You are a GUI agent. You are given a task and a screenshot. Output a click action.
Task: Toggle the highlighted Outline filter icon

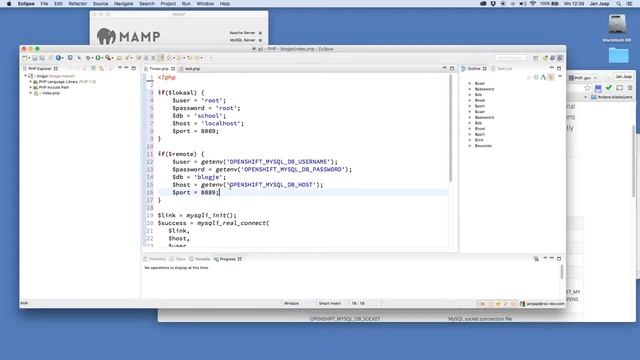point(551,77)
